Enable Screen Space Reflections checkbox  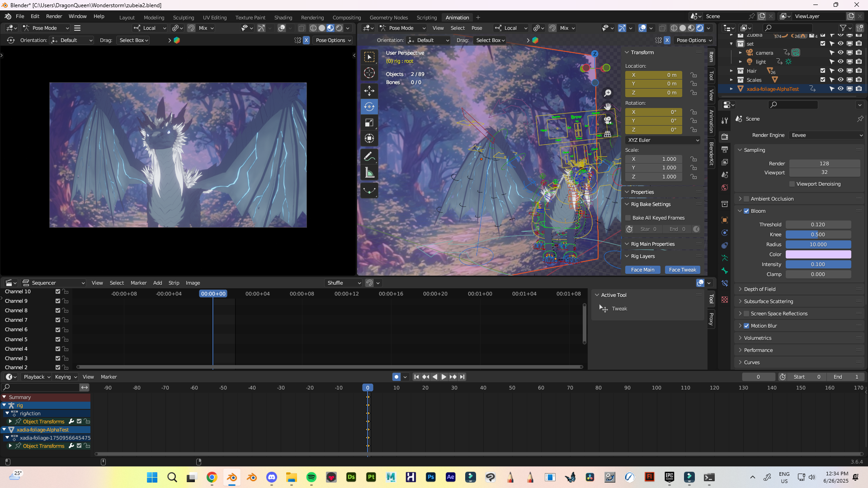coord(746,314)
